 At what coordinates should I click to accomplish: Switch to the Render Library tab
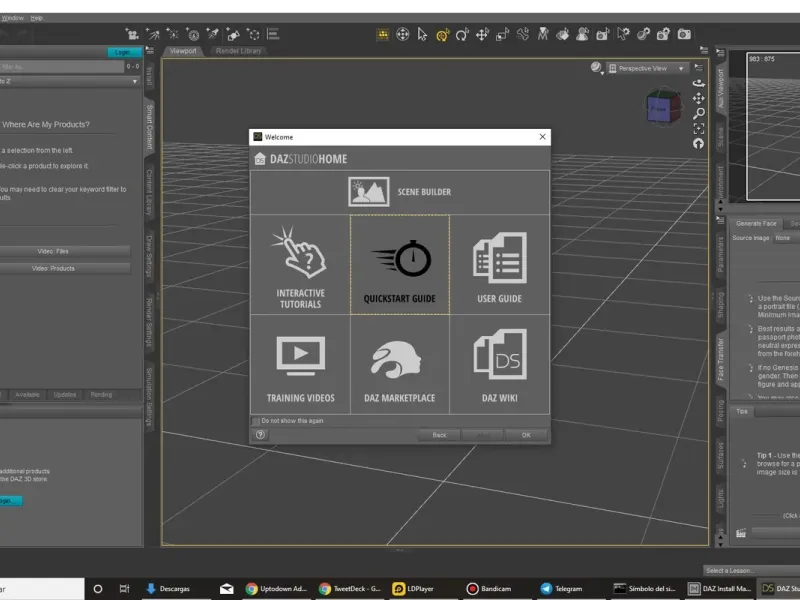239,50
